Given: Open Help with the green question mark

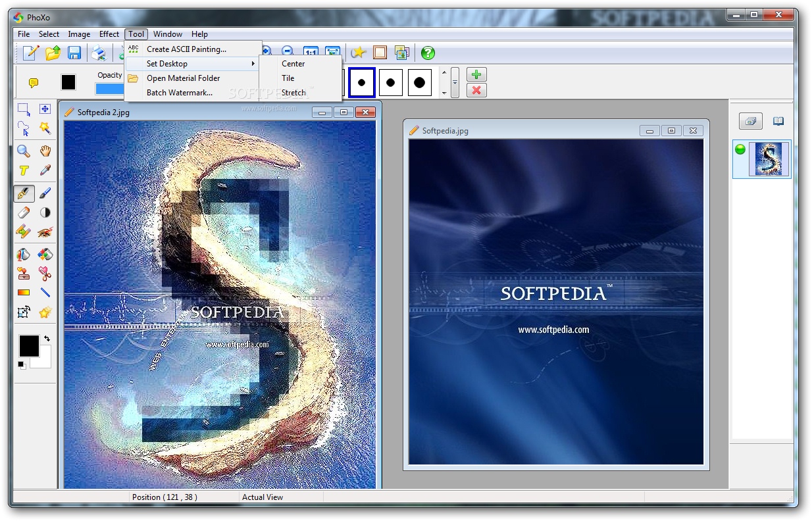Looking at the screenshot, I should click(x=428, y=53).
